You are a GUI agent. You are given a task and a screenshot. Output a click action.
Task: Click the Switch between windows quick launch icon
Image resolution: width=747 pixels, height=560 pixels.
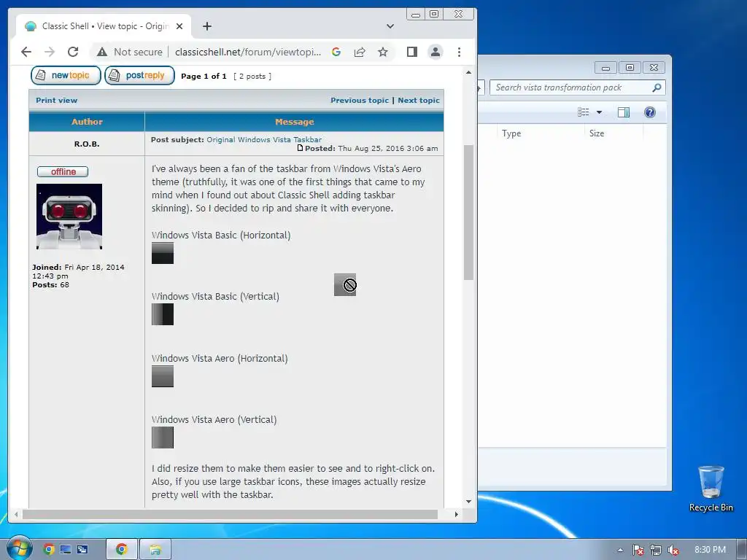tap(82, 550)
